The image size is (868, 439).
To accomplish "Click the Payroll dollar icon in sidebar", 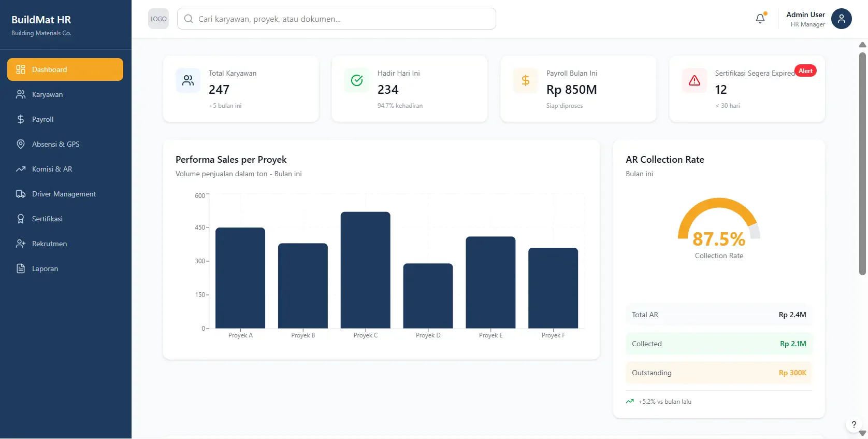I will 21,119.
